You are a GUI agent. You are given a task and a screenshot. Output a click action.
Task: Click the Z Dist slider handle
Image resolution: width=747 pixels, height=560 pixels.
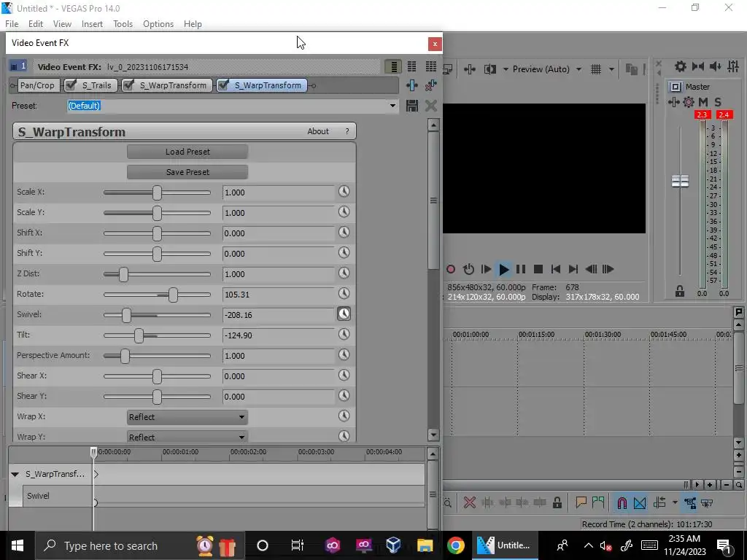(x=123, y=274)
